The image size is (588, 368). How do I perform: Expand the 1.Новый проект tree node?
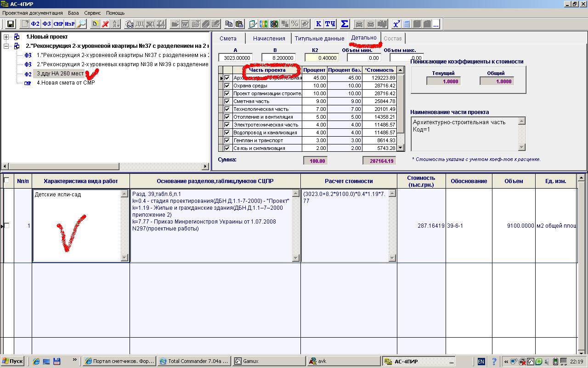[x=6, y=37]
